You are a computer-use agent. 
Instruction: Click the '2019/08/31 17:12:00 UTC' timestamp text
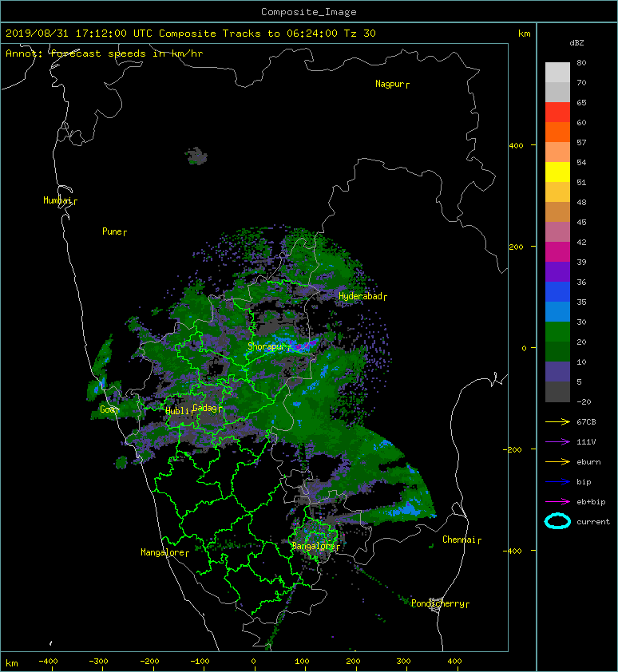(x=78, y=34)
